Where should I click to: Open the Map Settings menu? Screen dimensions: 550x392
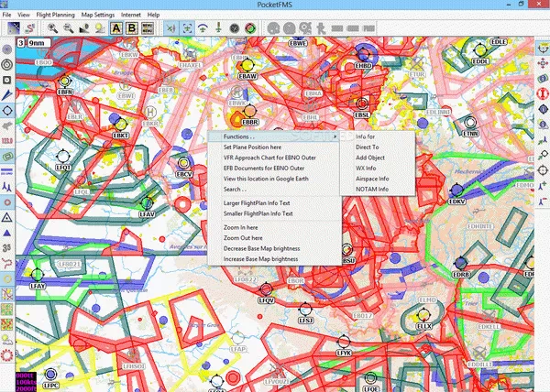[98, 15]
